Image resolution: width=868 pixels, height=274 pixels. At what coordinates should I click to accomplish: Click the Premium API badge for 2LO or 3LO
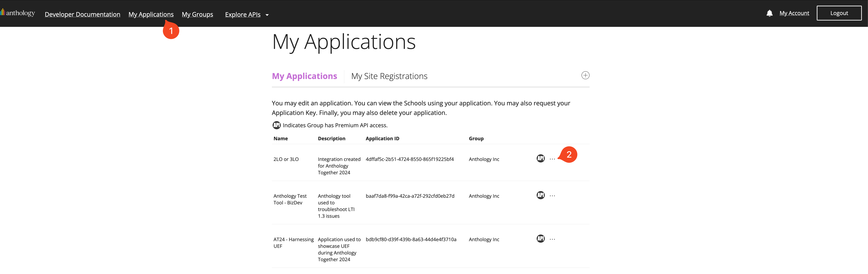coord(540,158)
